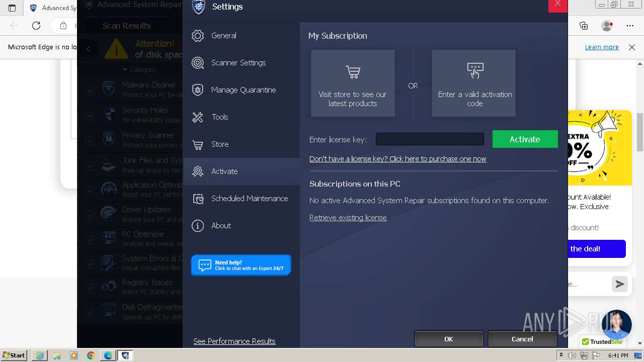Open See Performance Results link
Screen dimensions: 644x362
[x=234, y=341]
